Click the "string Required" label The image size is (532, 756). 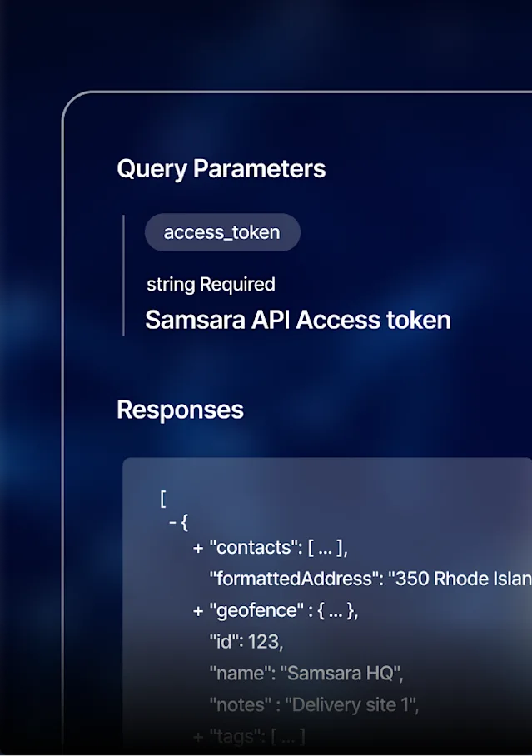click(x=211, y=285)
